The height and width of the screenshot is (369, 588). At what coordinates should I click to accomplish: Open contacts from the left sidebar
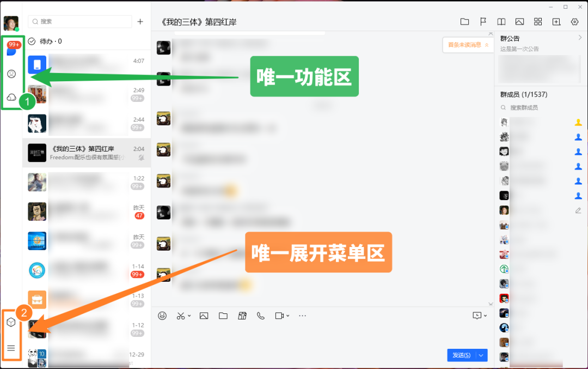tap(11, 74)
